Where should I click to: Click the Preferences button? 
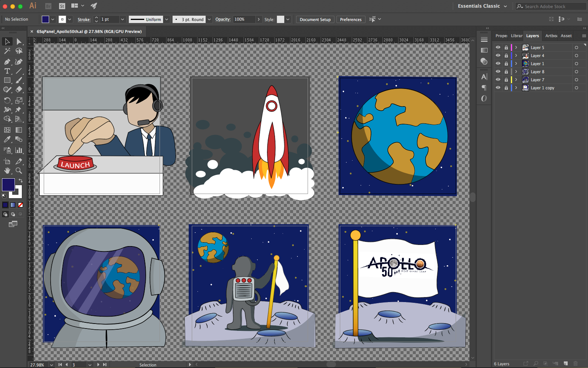point(351,20)
